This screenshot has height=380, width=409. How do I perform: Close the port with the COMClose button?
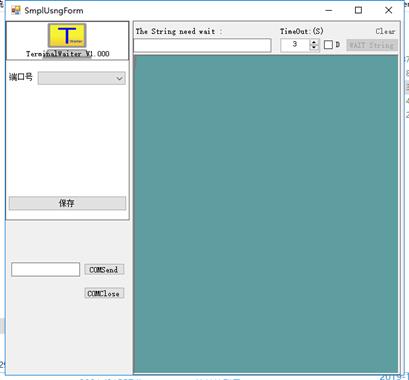pos(104,293)
